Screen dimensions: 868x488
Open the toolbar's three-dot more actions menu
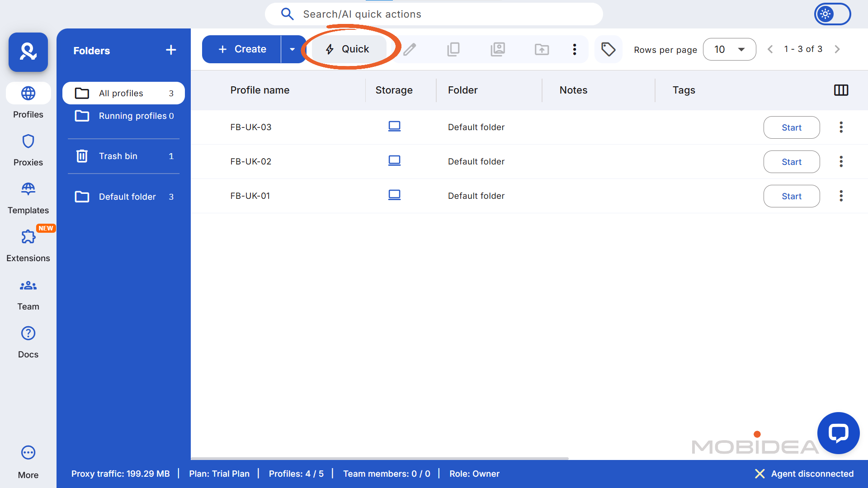pos(574,49)
